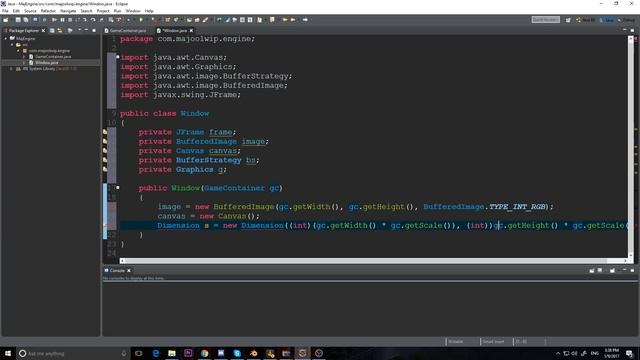Open Skype from the taskbar
The height and width of the screenshot is (360, 640).
coord(237,353)
